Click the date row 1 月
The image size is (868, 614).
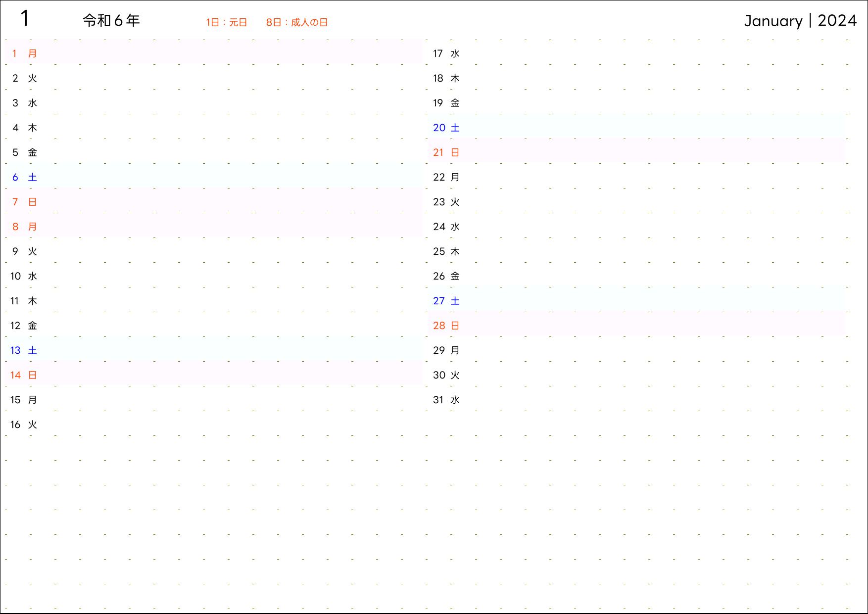point(214,52)
